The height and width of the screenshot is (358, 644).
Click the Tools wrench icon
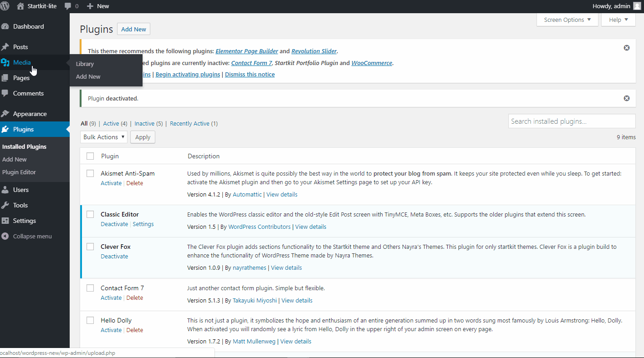[x=5, y=205]
